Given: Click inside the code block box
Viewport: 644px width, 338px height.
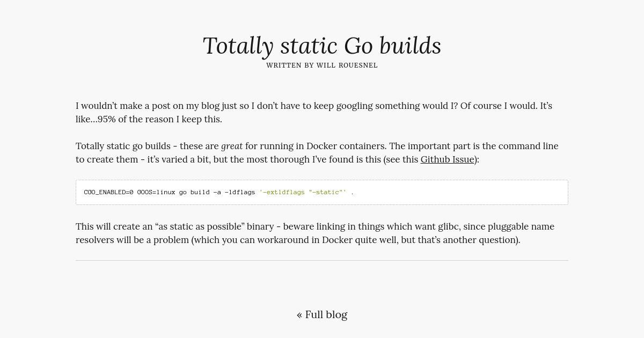Looking at the screenshot, I should pyautogui.click(x=322, y=192).
